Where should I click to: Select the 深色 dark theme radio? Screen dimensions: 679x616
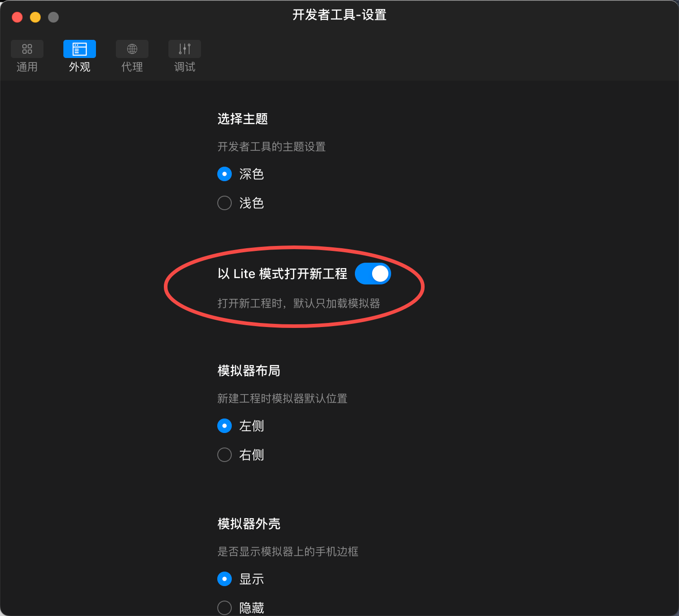(225, 174)
